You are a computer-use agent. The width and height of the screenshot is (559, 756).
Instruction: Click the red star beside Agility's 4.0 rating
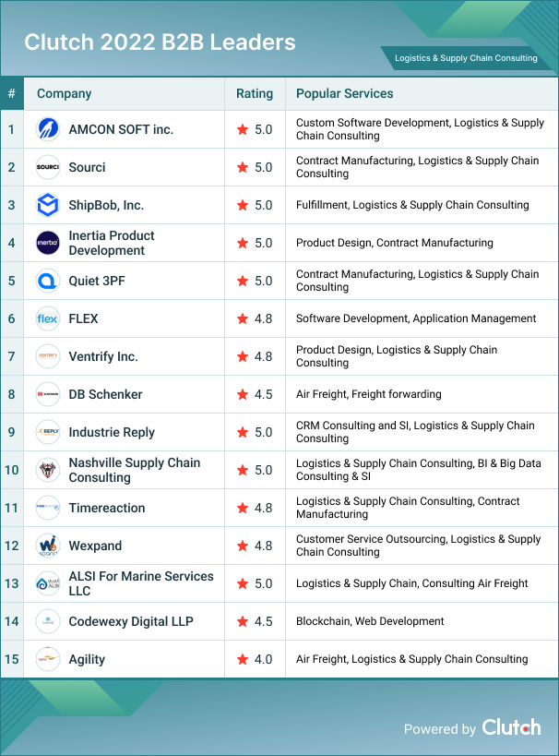(243, 659)
